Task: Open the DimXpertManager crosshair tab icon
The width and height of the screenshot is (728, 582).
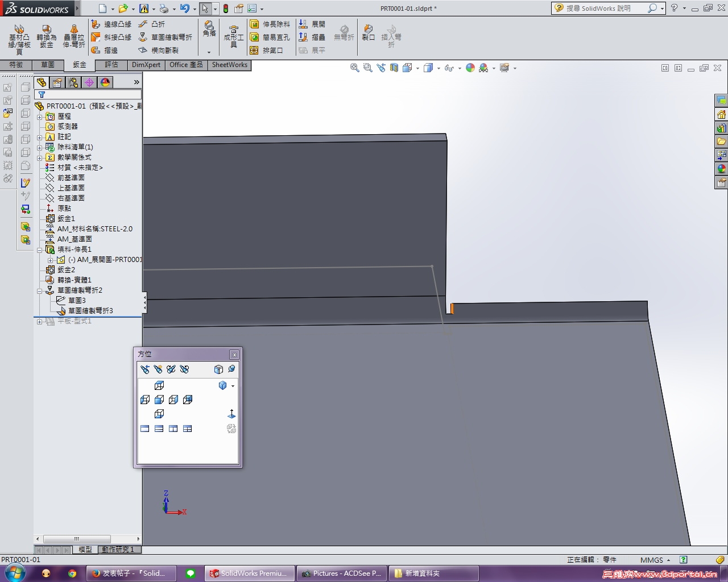Action: pos(89,82)
